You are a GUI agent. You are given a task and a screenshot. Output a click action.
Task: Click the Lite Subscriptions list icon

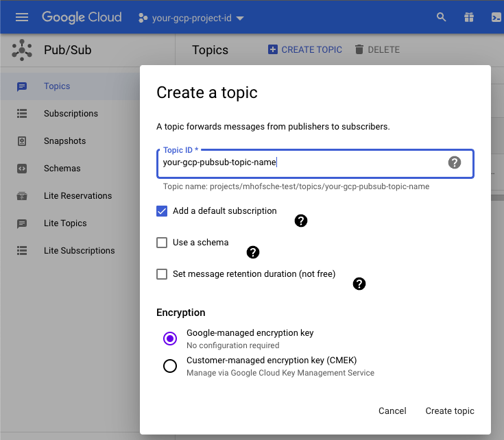coord(22,251)
